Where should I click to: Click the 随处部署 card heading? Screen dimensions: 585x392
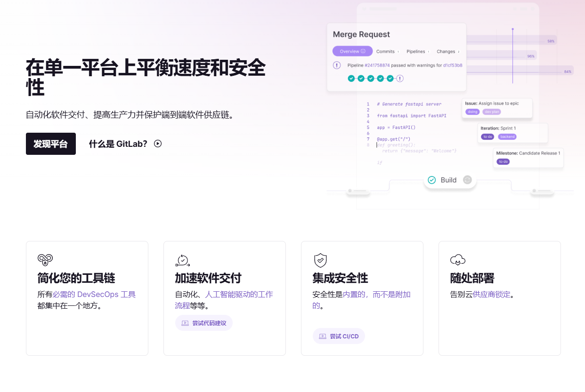tap(472, 278)
